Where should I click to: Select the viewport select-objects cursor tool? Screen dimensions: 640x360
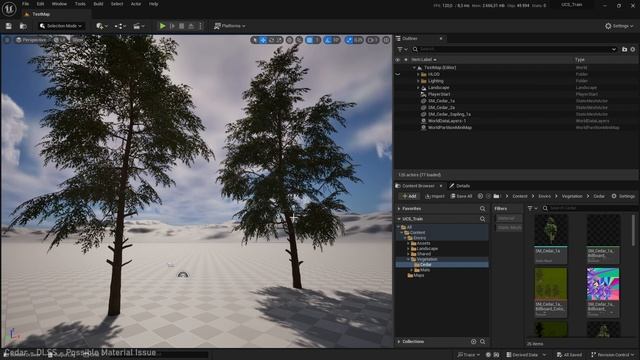[x=255, y=40]
